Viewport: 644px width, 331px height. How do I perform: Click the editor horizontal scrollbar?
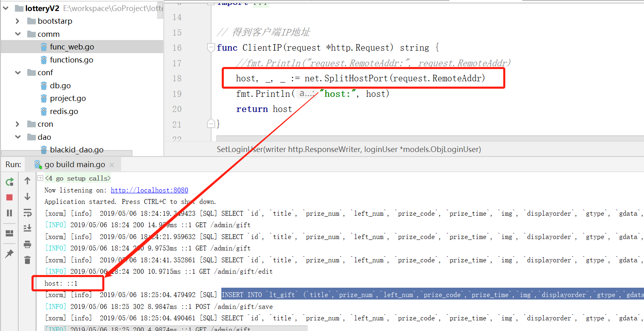(x=430, y=138)
